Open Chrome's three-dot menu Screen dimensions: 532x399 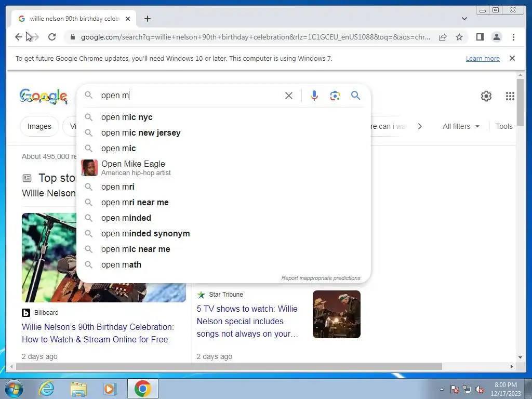[513, 37]
